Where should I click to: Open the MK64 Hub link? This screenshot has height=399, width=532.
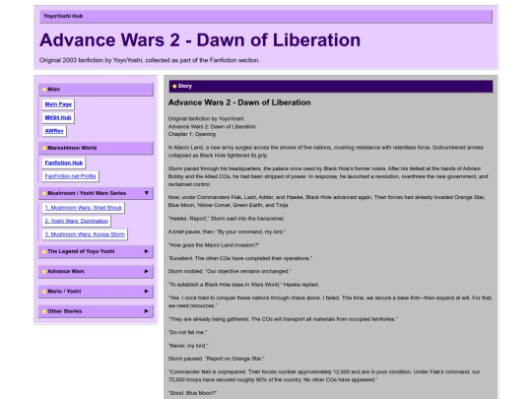[58, 117]
